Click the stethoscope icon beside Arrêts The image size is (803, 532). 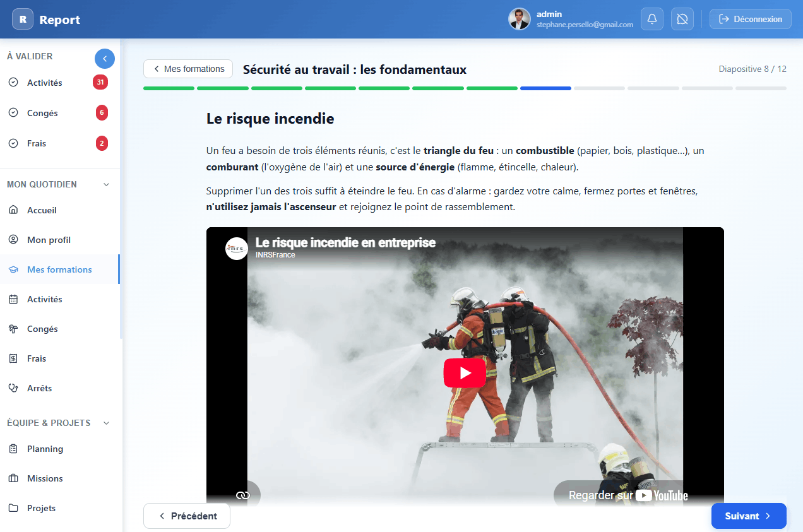click(13, 388)
